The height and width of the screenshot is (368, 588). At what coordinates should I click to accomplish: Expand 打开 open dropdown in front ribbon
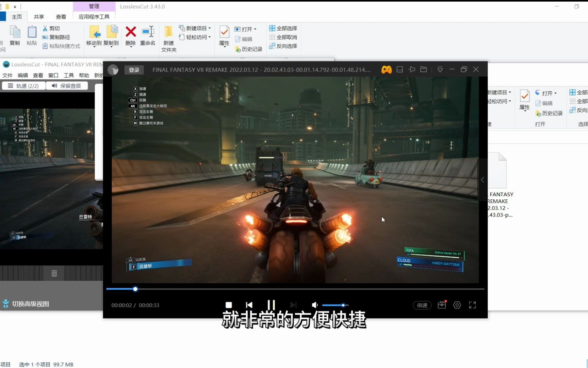point(245,29)
